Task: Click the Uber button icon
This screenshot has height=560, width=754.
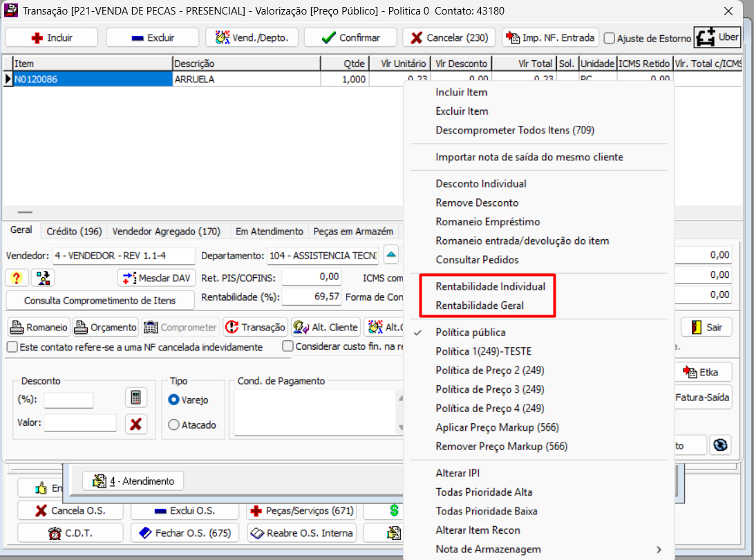Action: click(717, 37)
